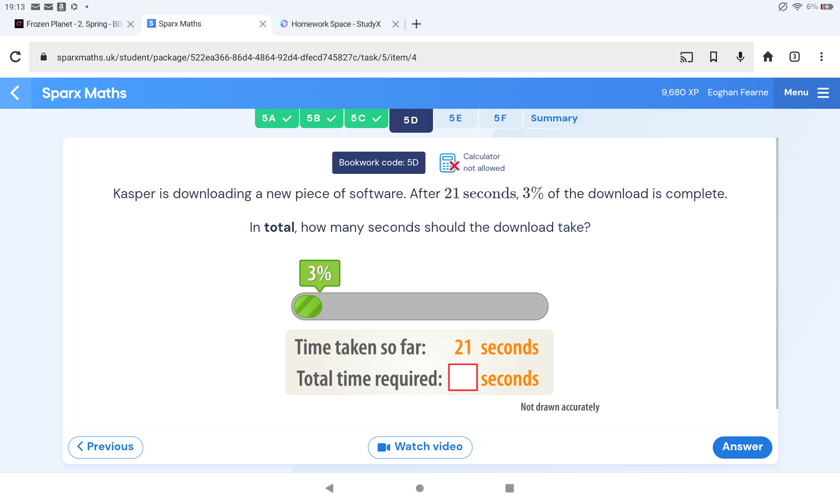The width and height of the screenshot is (840, 504).
Task: Open completed task 5A
Action: 277,118
